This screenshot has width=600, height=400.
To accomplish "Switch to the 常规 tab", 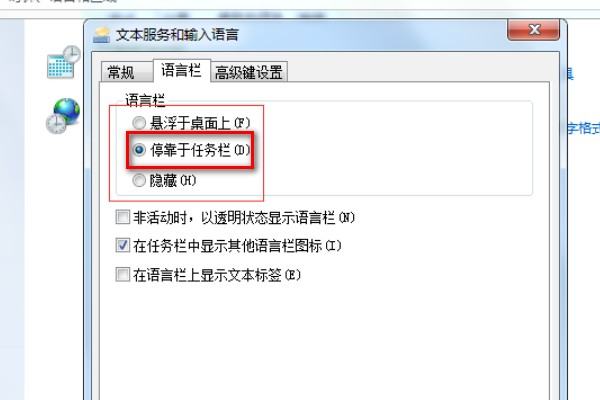I will pyautogui.click(x=121, y=72).
